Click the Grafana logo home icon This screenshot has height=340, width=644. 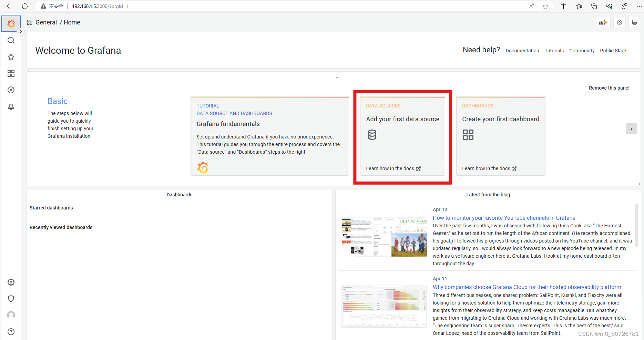pyautogui.click(x=11, y=23)
